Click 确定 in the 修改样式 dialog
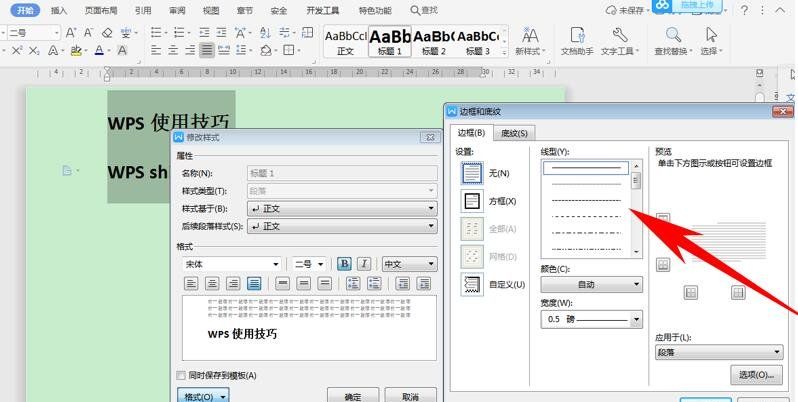 click(x=353, y=396)
